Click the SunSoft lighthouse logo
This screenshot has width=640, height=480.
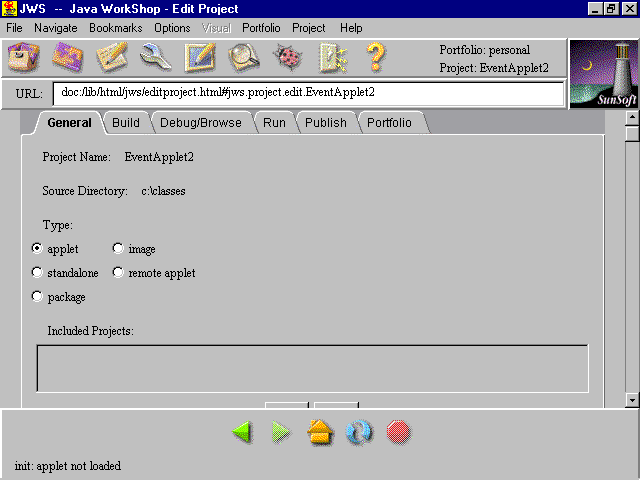(604, 74)
